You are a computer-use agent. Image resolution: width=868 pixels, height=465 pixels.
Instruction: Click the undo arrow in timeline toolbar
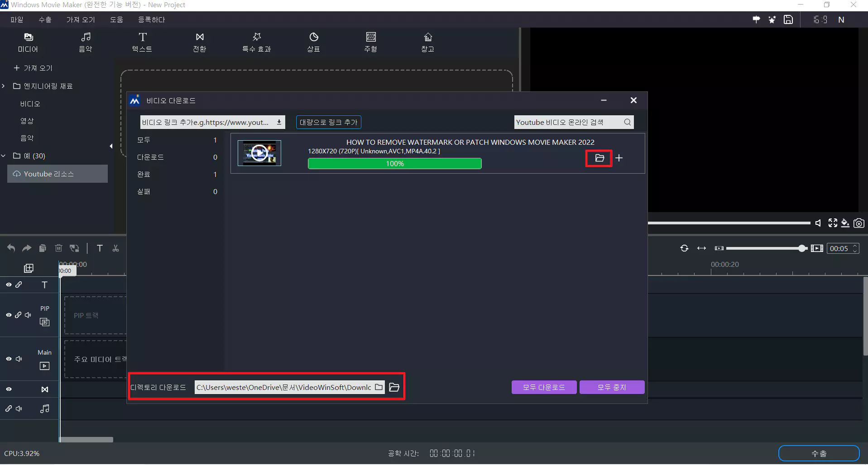[11, 248]
